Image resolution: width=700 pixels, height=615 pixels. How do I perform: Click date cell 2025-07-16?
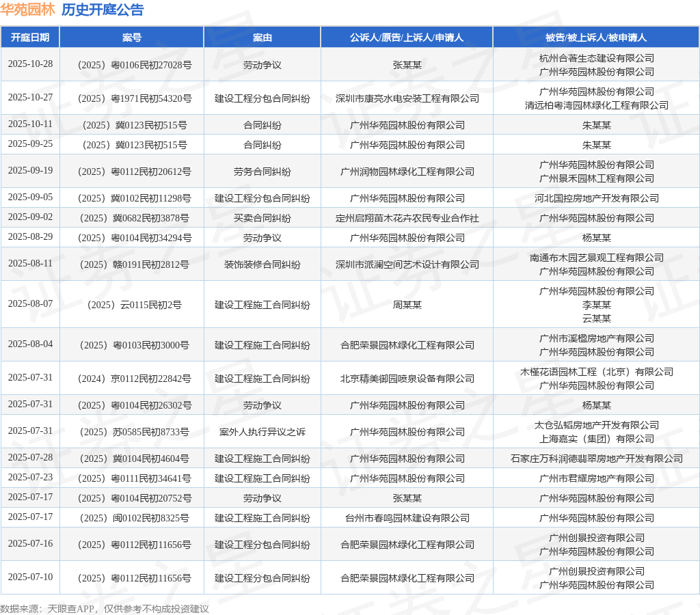click(30, 544)
